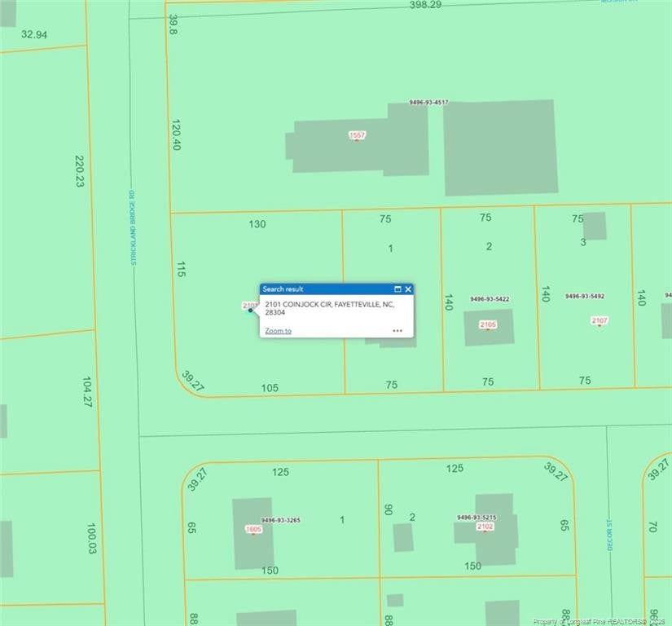
Task: Click parcel label 9496-93-5422
Action: tap(490, 299)
